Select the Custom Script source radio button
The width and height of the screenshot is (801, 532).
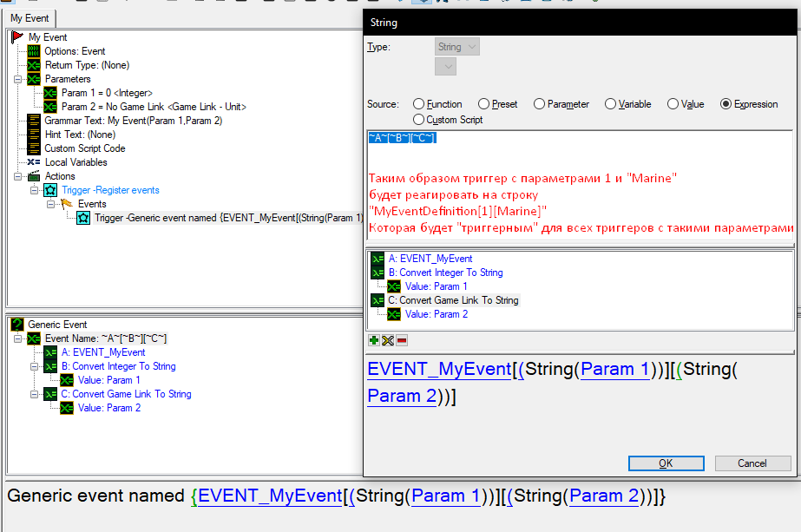pos(418,120)
